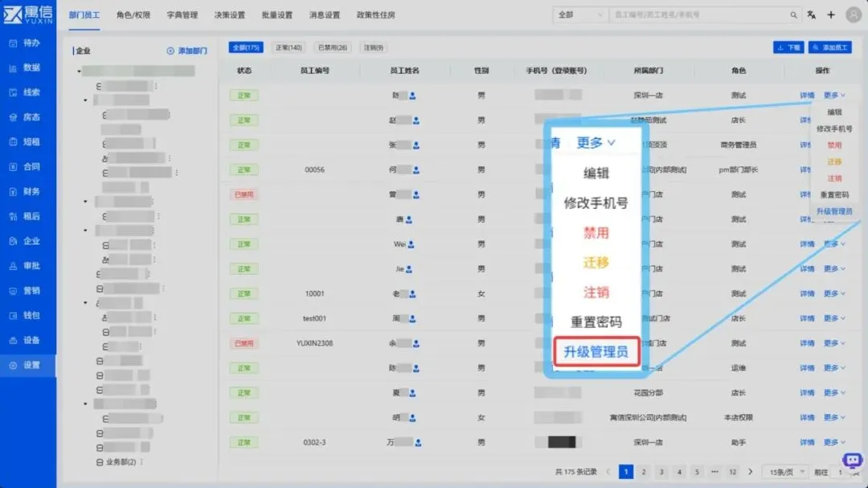Collapse the root enterprise tree node

[79, 71]
